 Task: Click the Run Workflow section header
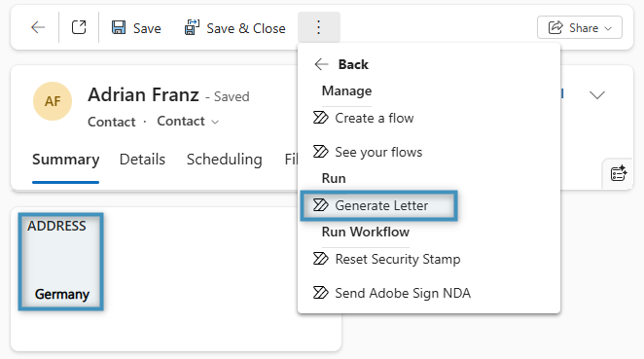coord(366,233)
